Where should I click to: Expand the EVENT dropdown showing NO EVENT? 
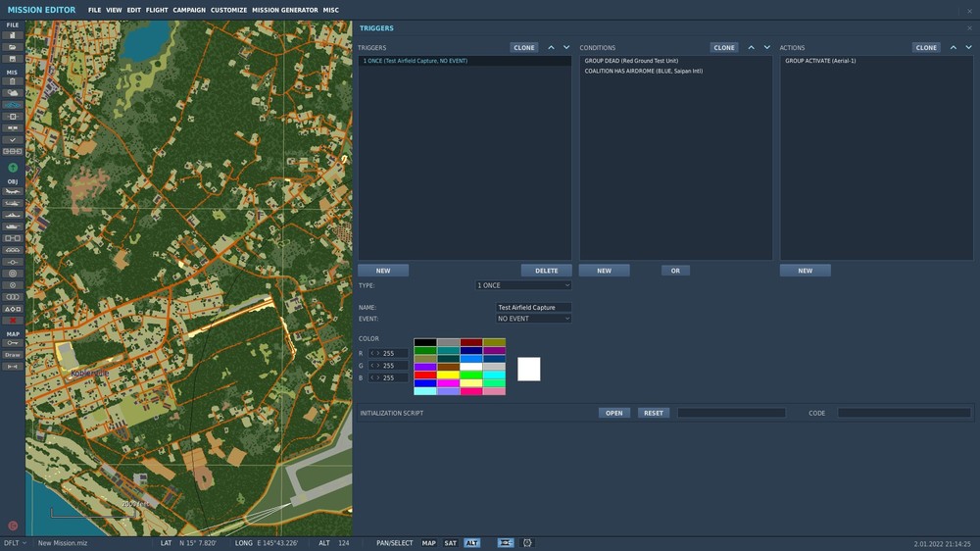pos(533,319)
